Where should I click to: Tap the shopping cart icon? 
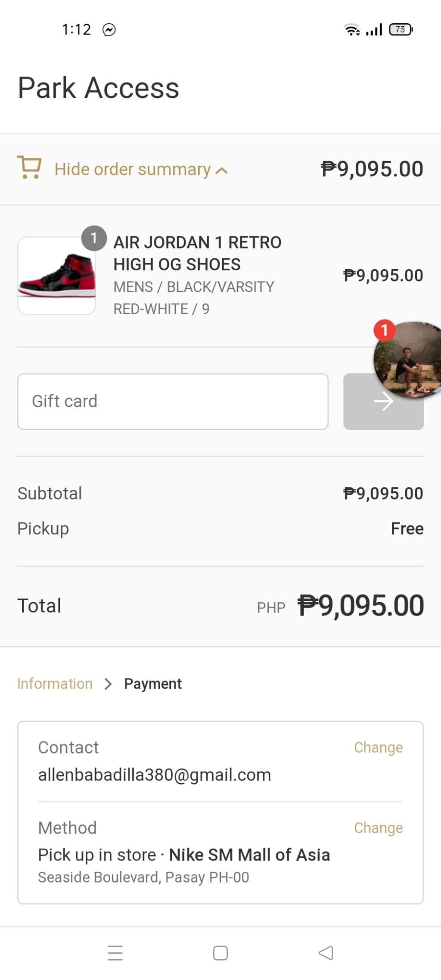pyautogui.click(x=29, y=167)
